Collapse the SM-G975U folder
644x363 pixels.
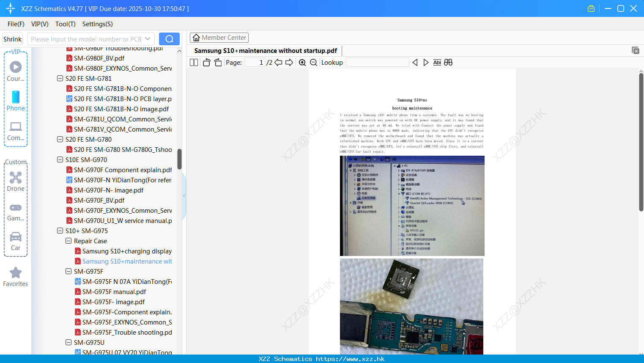point(69,342)
